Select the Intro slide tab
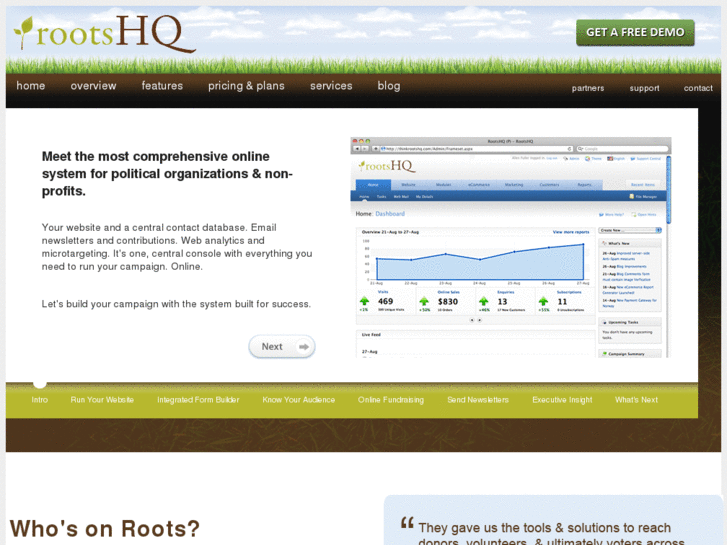 [x=40, y=400]
